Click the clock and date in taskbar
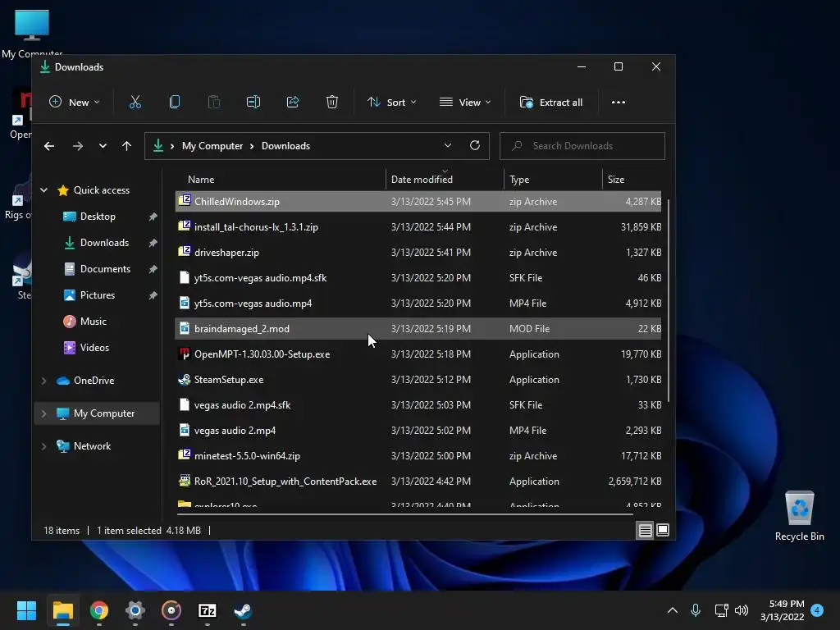Image resolution: width=840 pixels, height=630 pixels. click(783, 610)
